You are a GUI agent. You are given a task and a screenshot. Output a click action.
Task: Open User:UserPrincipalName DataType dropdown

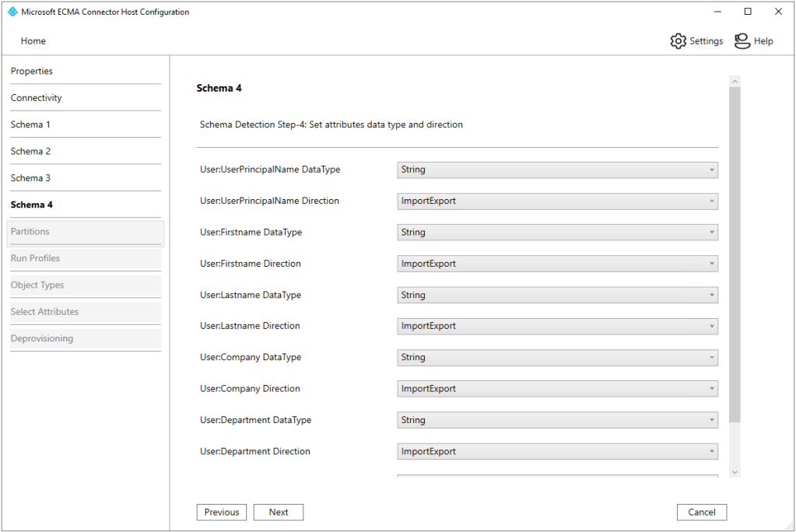tap(557, 170)
